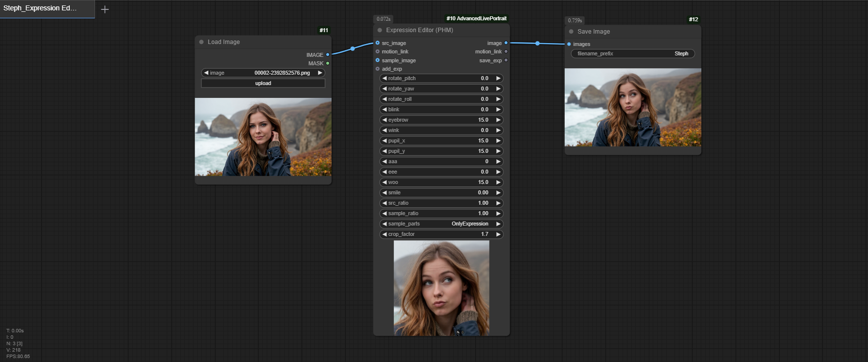Click the Save Image output preview thumbnail

(632, 107)
